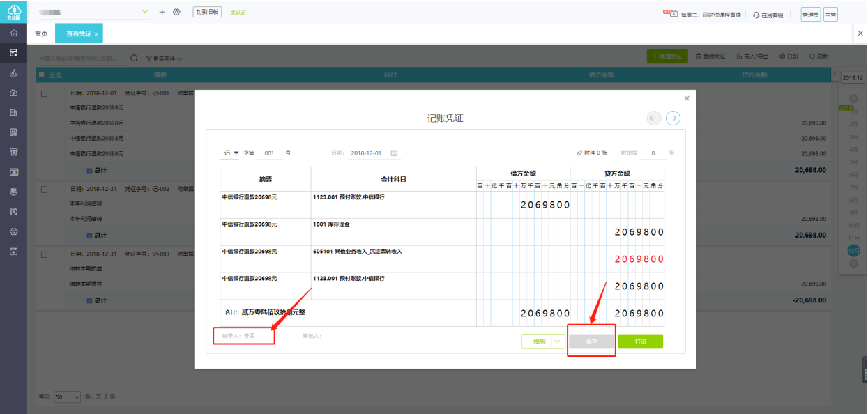
Task: Tick the 全选 select-all checkbox
Action: pyautogui.click(x=42, y=74)
